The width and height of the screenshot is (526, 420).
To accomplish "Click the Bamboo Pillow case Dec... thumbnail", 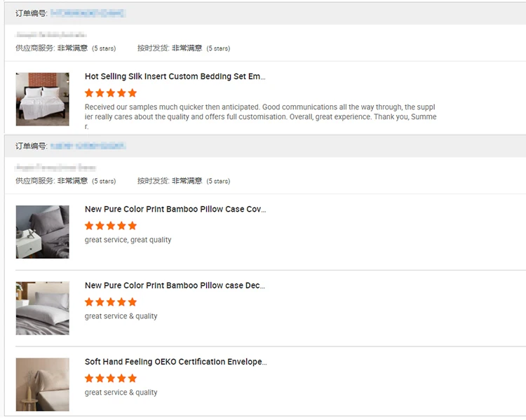I will (43, 308).
